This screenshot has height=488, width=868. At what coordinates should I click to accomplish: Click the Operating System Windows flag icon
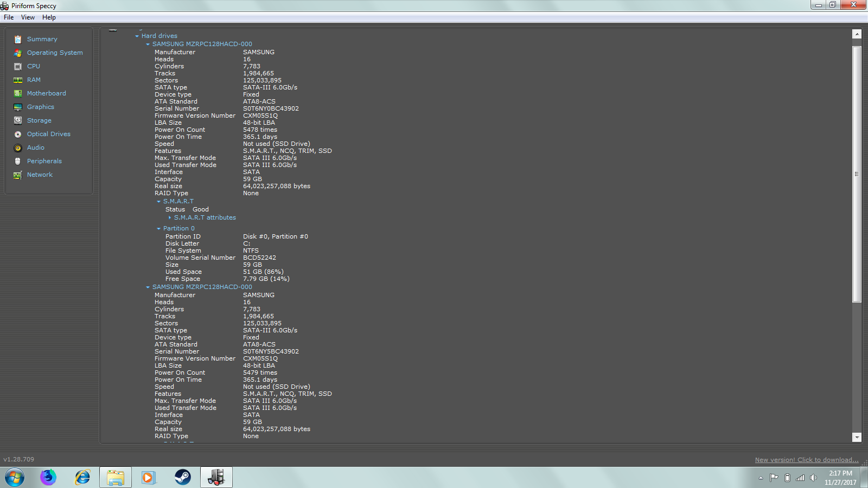click(x=18, y=53)
